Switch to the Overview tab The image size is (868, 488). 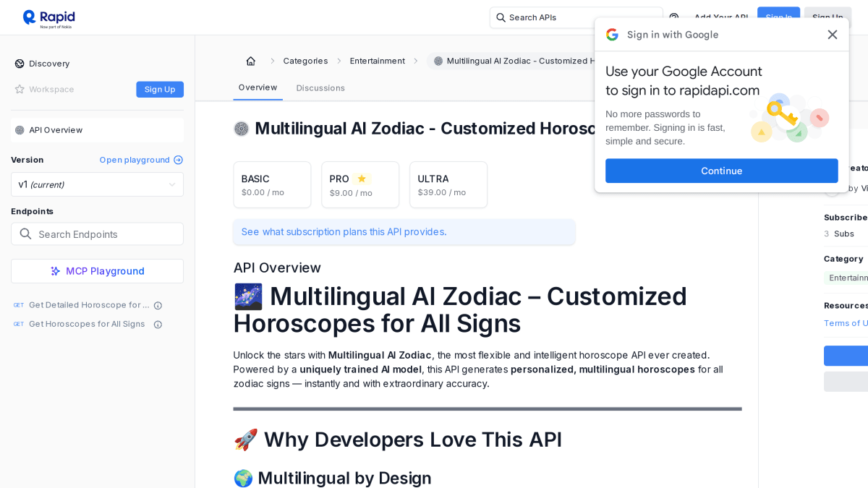[258, 87]
